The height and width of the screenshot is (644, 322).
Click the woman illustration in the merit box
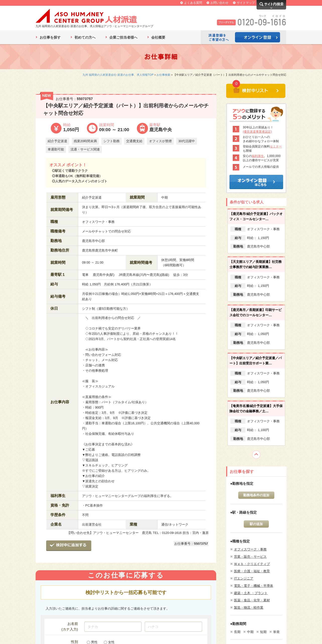(276, 114)
